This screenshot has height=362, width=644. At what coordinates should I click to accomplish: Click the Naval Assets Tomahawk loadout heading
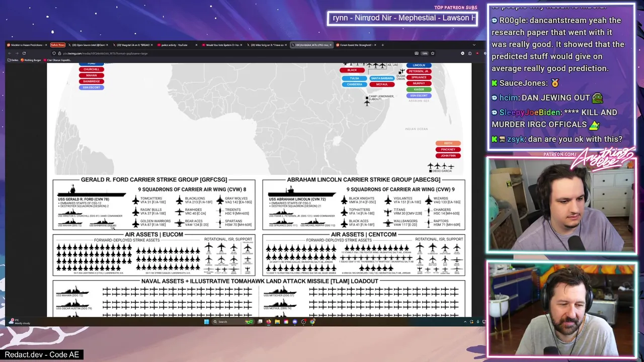(x=260, y=281)
